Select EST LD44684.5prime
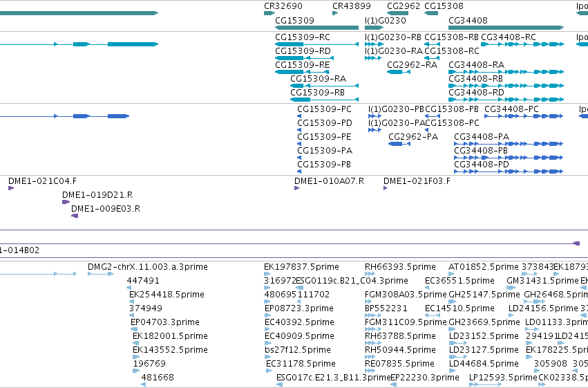This screenshot has height=388, width=588. point(451,371)
